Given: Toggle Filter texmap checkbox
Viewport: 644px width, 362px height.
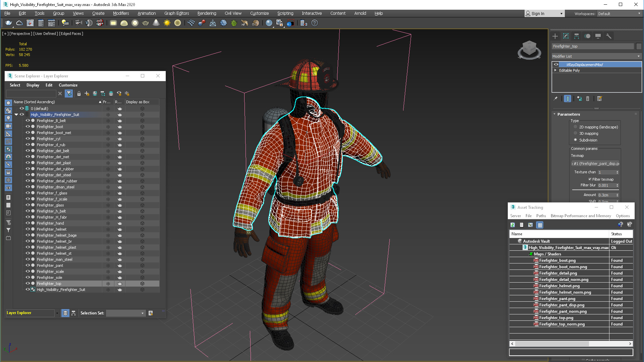Looking at the screenshot, I should pyautogui.click(x=590, y=179).
